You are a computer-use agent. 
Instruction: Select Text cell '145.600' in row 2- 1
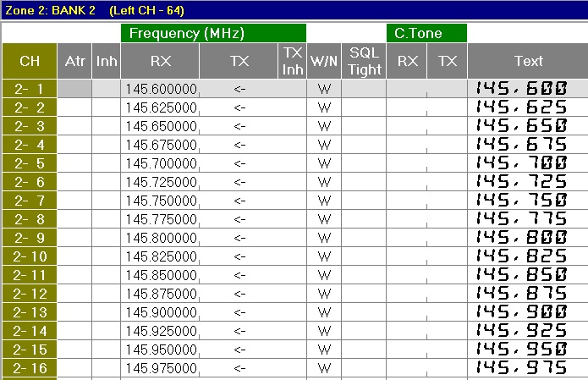coord(528,89)
